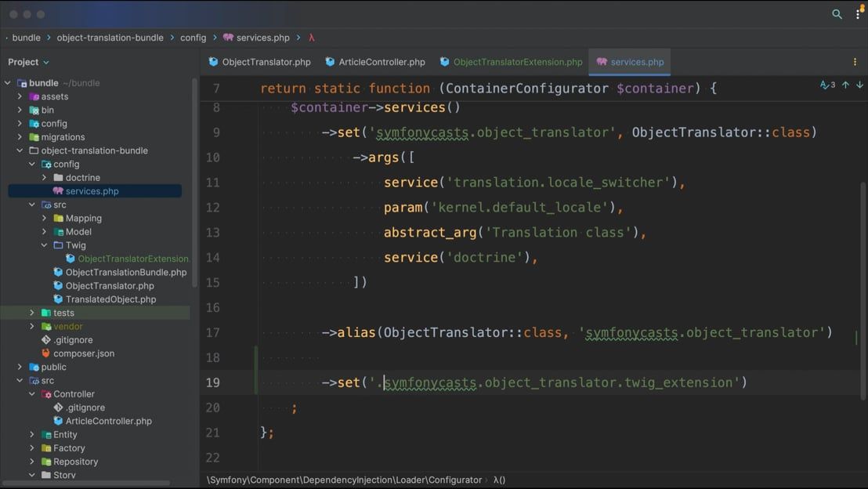Select TranslatedObject.php in the project tree

point(110,299)
